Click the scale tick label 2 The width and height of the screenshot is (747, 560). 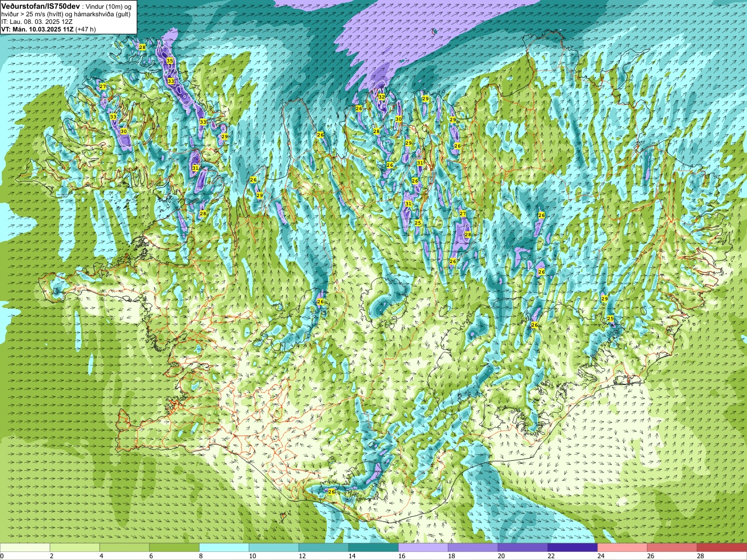[x=51, y=556]
